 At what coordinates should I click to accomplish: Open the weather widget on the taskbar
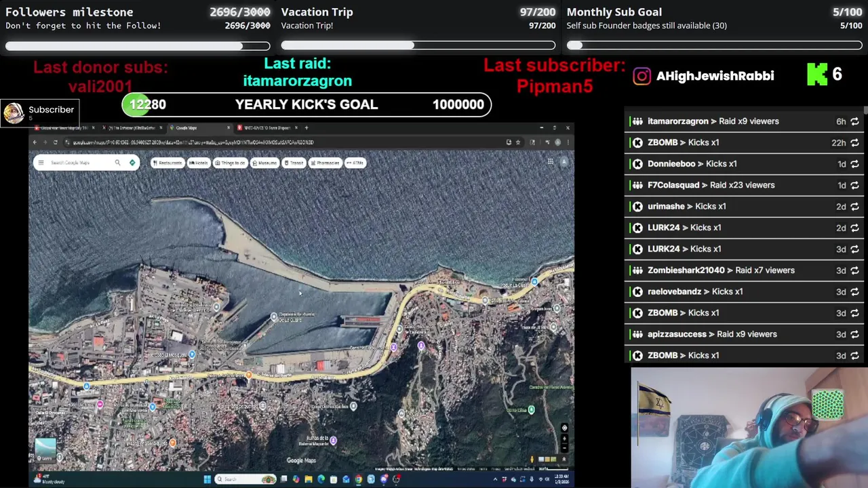(50, 479)
